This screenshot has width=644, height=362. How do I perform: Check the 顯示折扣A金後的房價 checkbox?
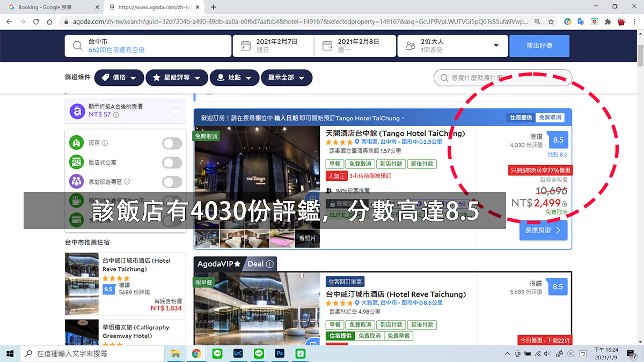click(x=176, y=111)
